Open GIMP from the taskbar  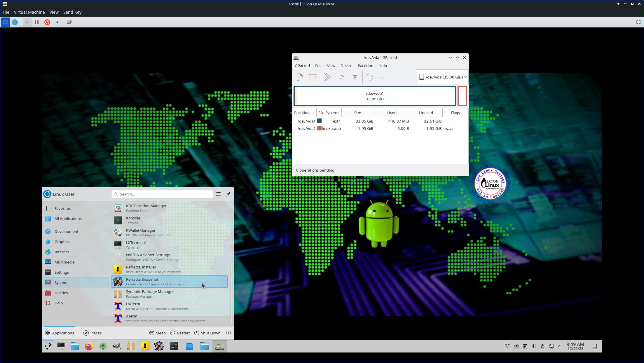pyautogui.click(x=117, y=346)
